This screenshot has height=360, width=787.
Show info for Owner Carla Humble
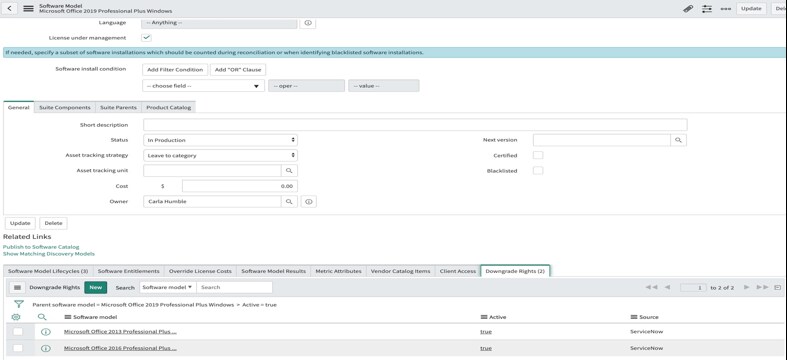309,202
